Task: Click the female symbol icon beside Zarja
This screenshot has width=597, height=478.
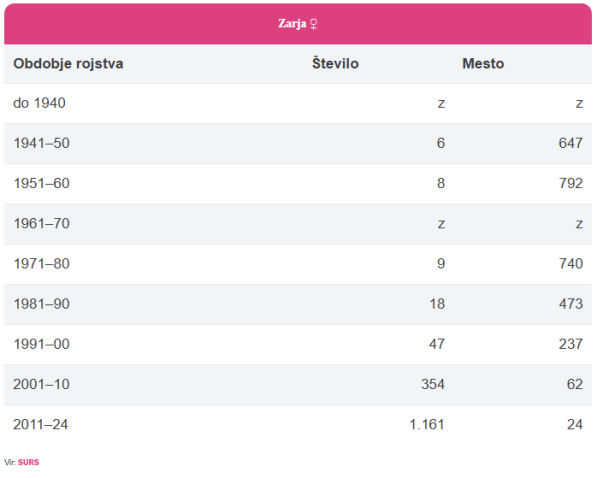Action: pos(313,24)
